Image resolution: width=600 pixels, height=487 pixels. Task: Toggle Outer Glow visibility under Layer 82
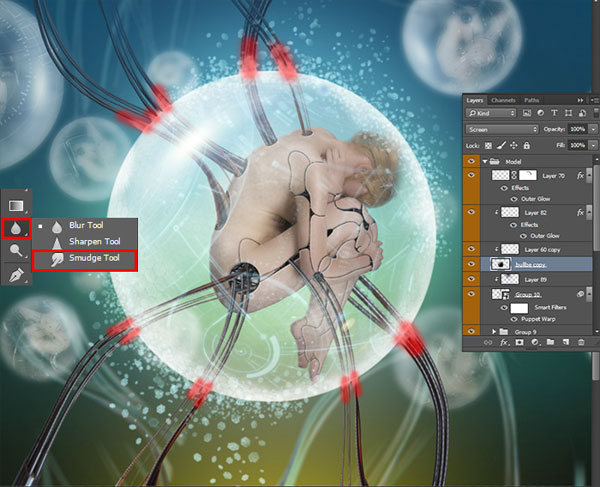523,236
